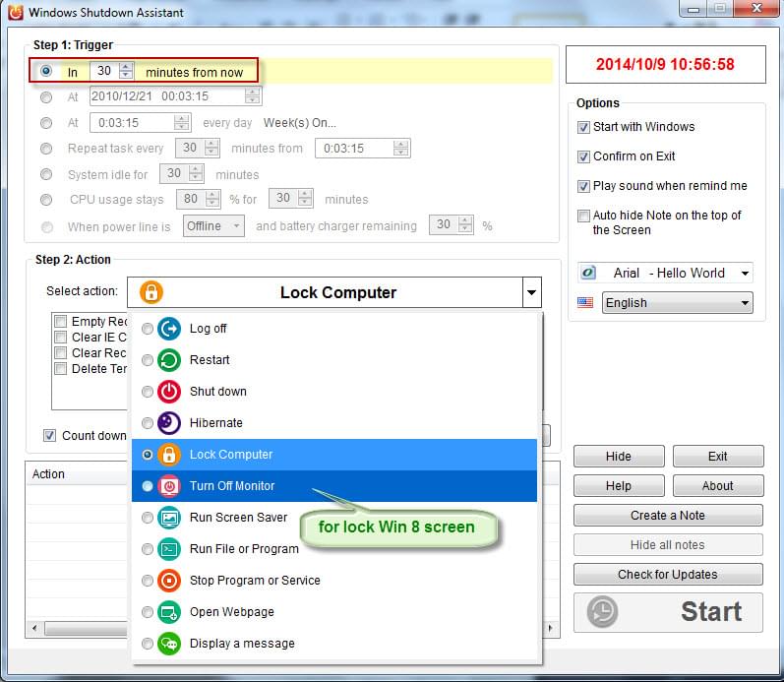Open the English language dropdown

[678, 303]
